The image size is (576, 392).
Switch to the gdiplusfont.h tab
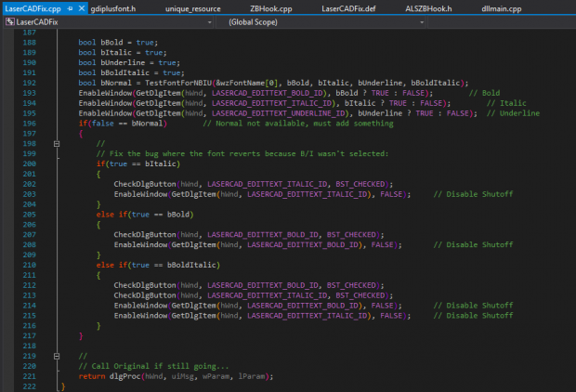[x=113, y=8]
